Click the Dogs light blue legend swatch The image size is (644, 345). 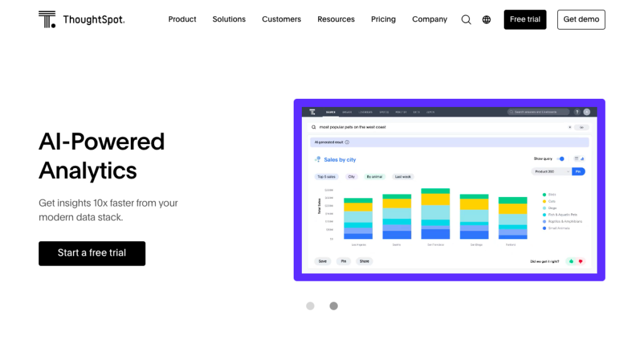[x=544, y=208]
